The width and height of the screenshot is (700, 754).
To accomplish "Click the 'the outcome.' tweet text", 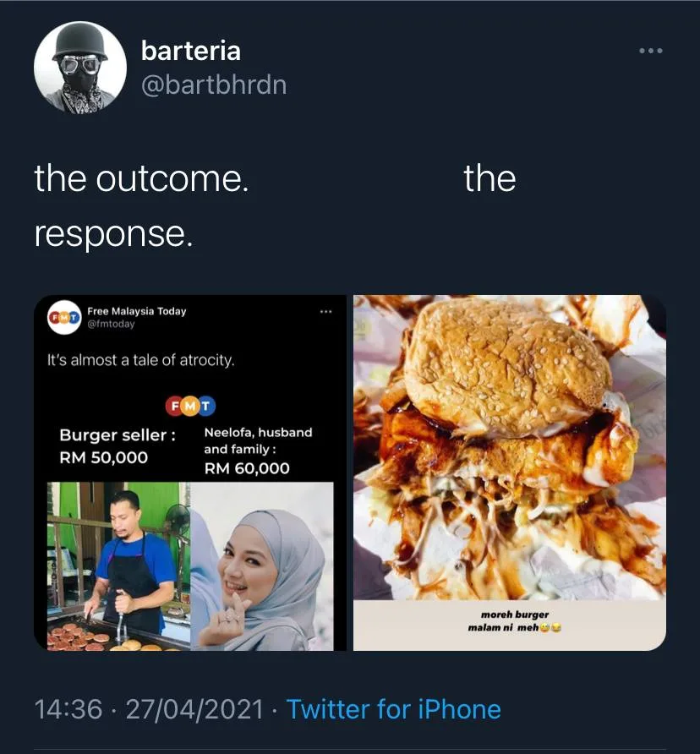I will [x=141, y=178].
